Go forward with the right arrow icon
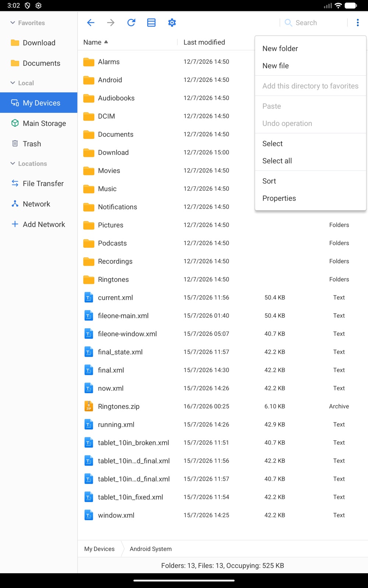 click(111, 23)
